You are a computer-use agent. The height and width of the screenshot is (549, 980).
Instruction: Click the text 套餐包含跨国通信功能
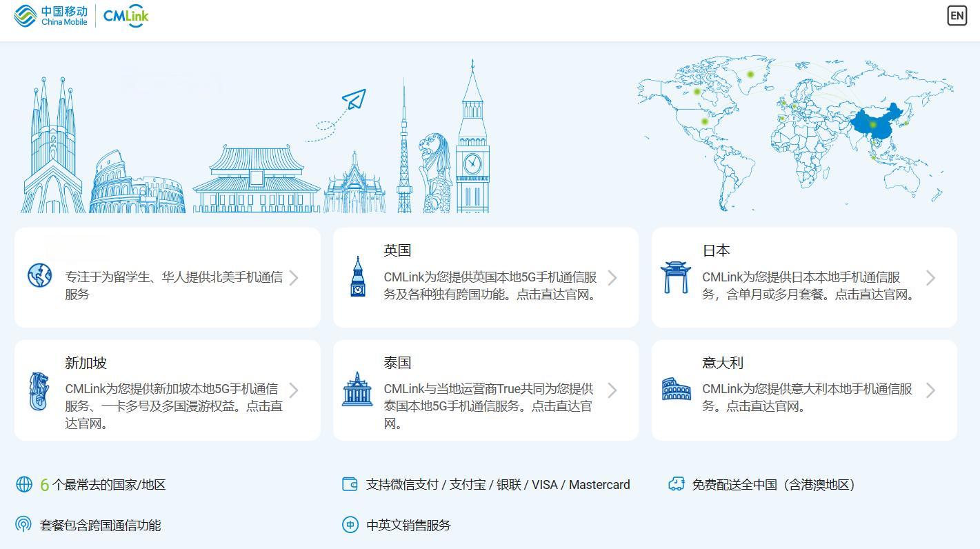[x=101, y=526]
